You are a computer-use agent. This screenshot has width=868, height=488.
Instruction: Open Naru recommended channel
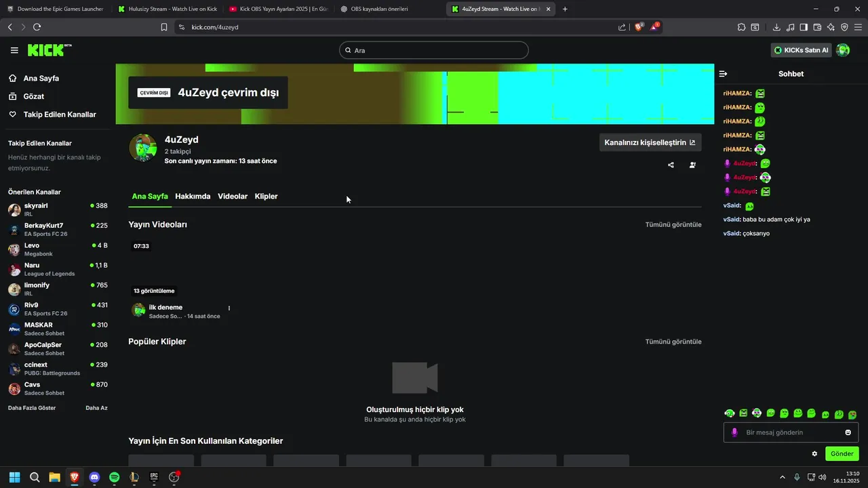(58, 269)
